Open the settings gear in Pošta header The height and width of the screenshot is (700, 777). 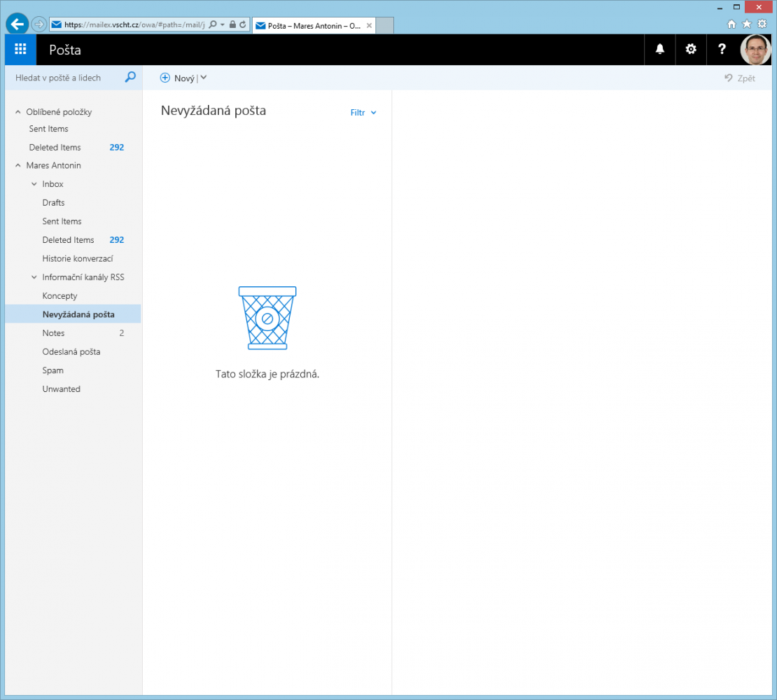pos(691,49)
